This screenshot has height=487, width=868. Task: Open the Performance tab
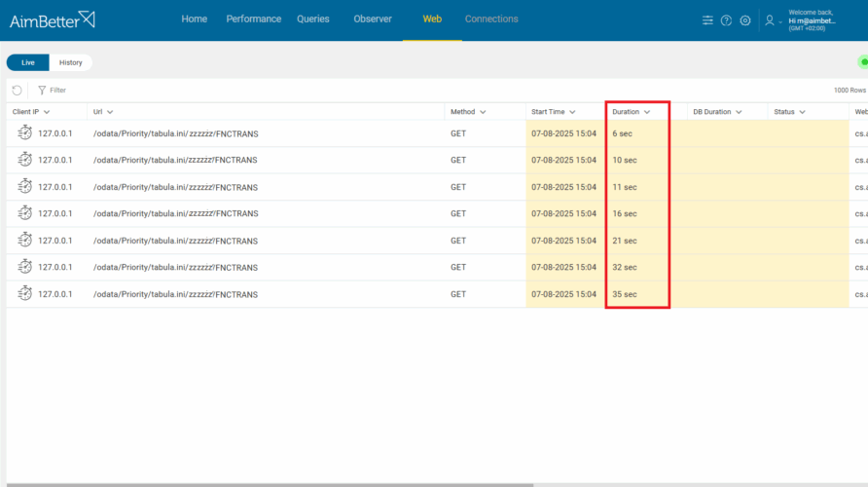pos(254,19)
